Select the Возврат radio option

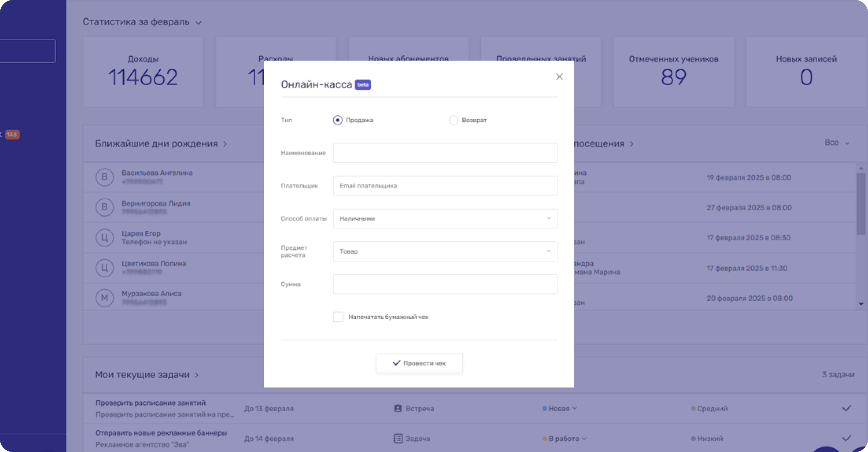(x=453, y=120)
